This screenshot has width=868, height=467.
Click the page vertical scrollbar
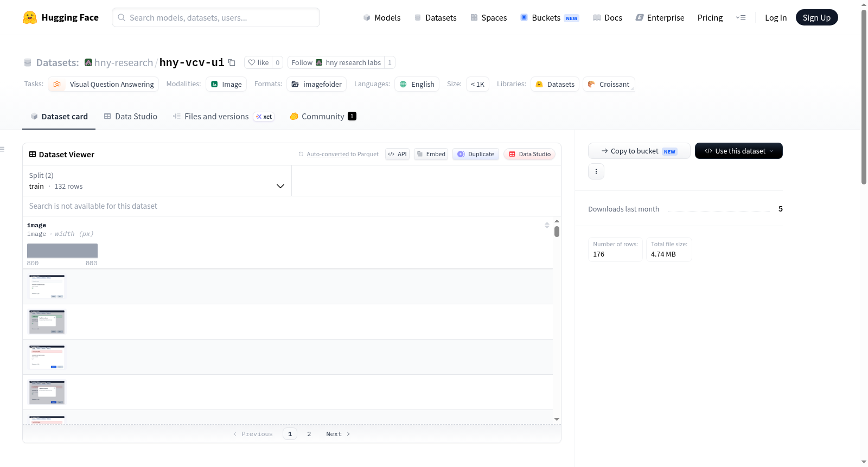pos(864,97)
